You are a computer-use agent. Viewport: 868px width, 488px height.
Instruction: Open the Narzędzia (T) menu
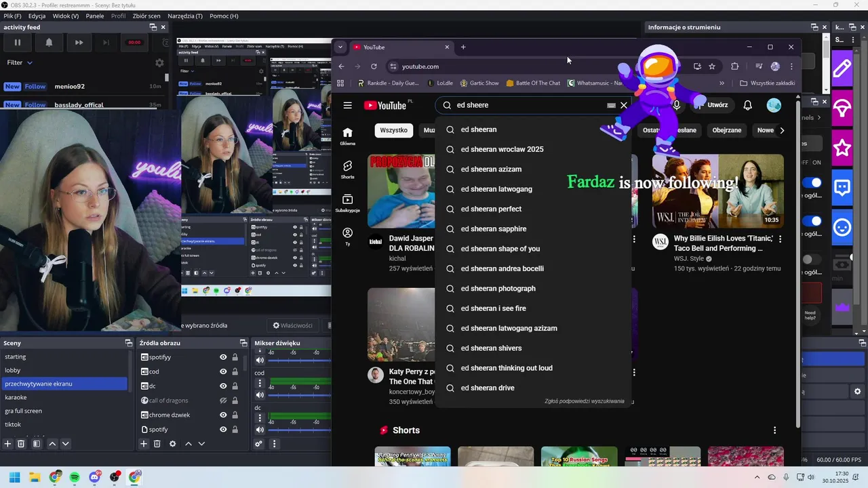pos(186,16)
